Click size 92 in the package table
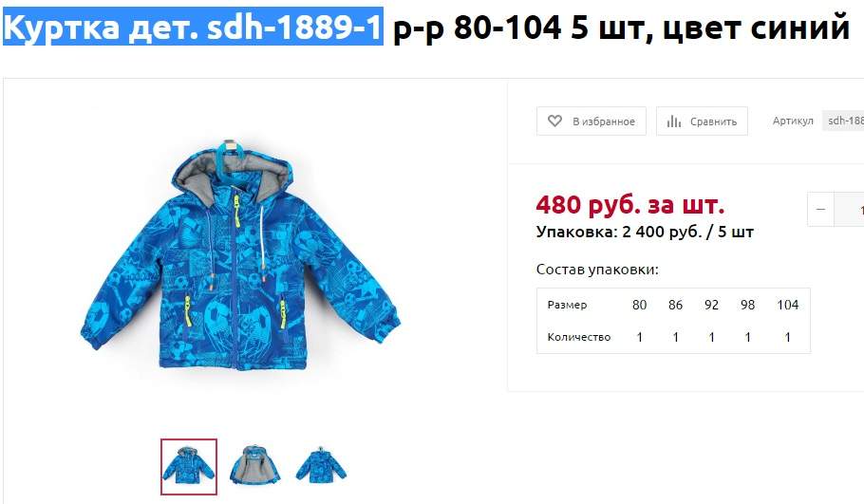This screenshot has height=504, width=864. (711, 305)
